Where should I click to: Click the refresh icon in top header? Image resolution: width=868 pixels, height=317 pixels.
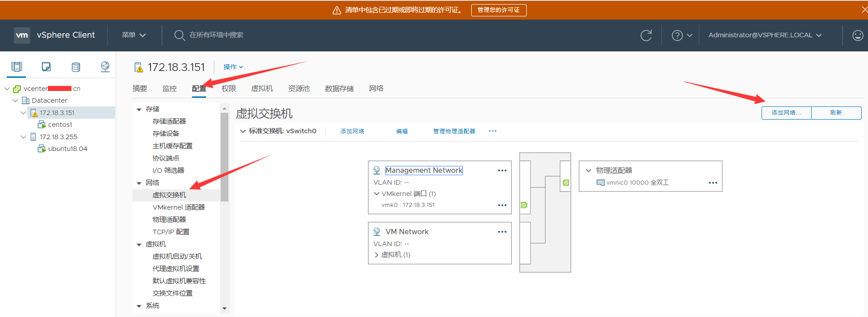coord(646,35)
